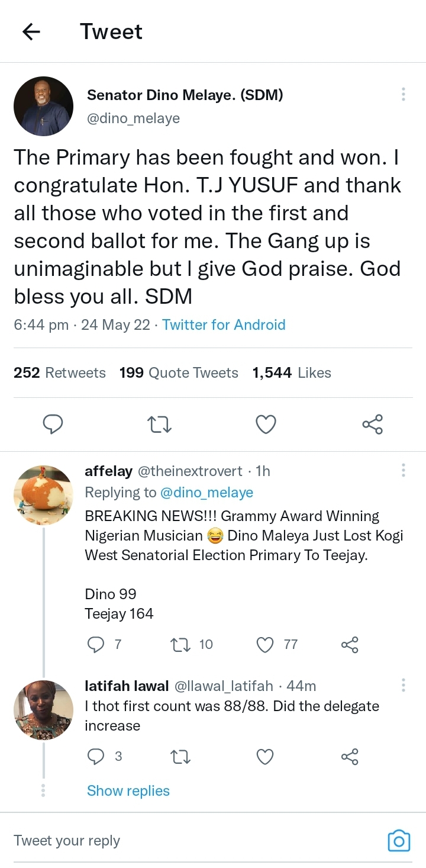
Task: Tap the back arrow icon
Action: [31, 32]
